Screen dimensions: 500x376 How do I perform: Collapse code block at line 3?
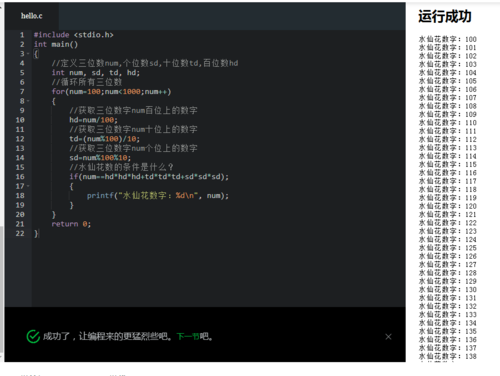click(x=28, y=54)
